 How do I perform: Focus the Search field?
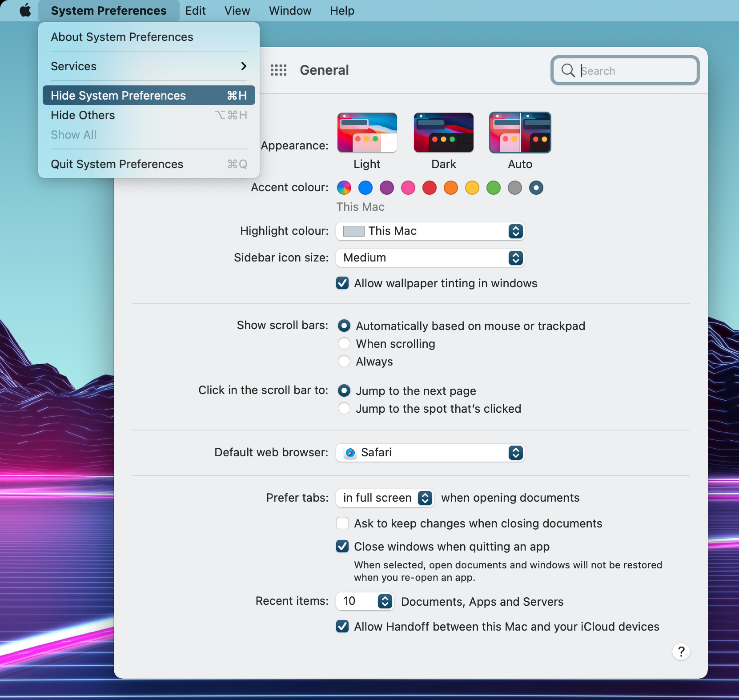tap(625, 70)
